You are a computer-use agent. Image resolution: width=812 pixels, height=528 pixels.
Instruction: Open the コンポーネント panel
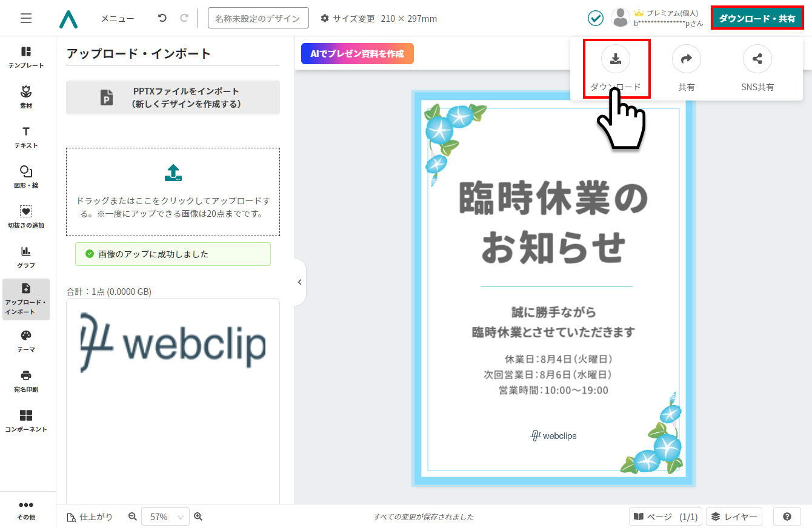point(26,421)
